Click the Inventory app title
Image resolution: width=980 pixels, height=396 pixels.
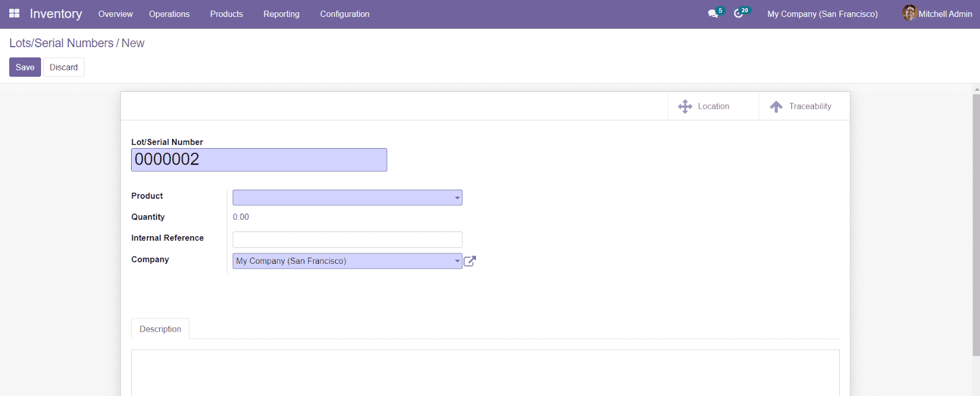point(56,13)
